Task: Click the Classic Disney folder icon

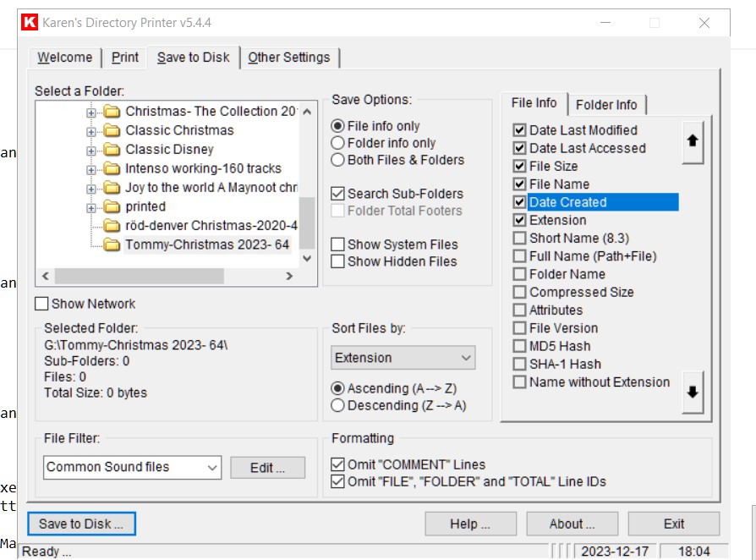Action: click(x=112, y=150)
